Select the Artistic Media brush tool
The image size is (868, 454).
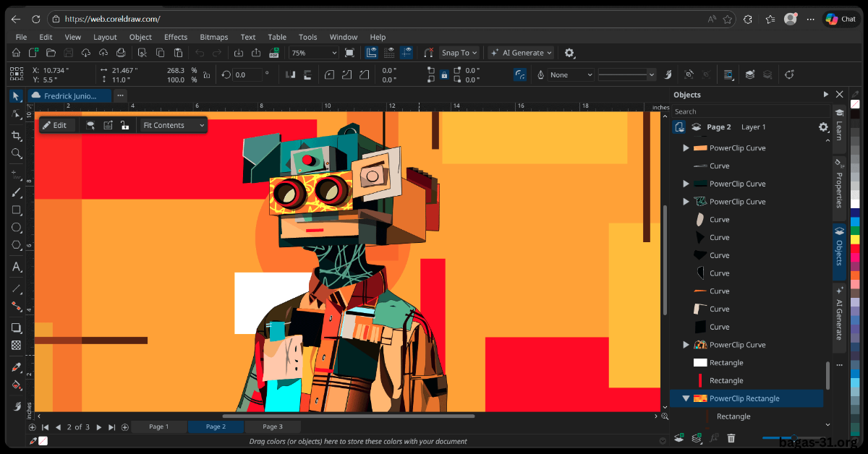coord(16,192)
